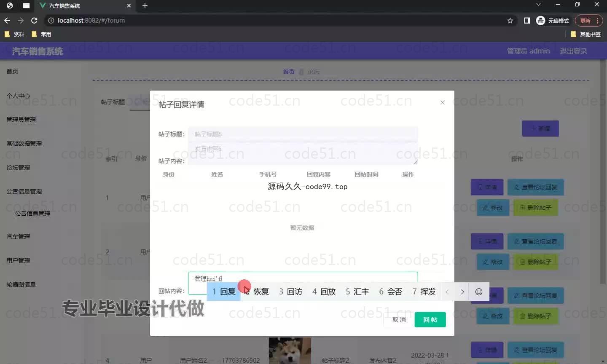
Task: Expand 管理员管理 sidebar menu
Action: pyautogui.click(x=21, y=120)
